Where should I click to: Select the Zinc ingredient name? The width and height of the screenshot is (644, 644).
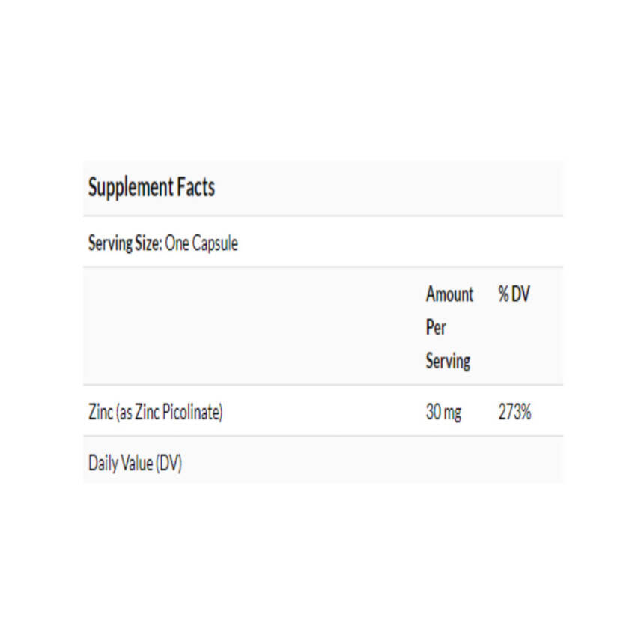point(100,412)
